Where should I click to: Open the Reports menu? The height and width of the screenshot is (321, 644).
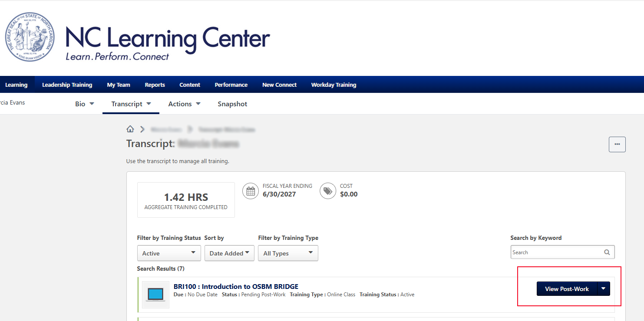(x=155, y=85)
